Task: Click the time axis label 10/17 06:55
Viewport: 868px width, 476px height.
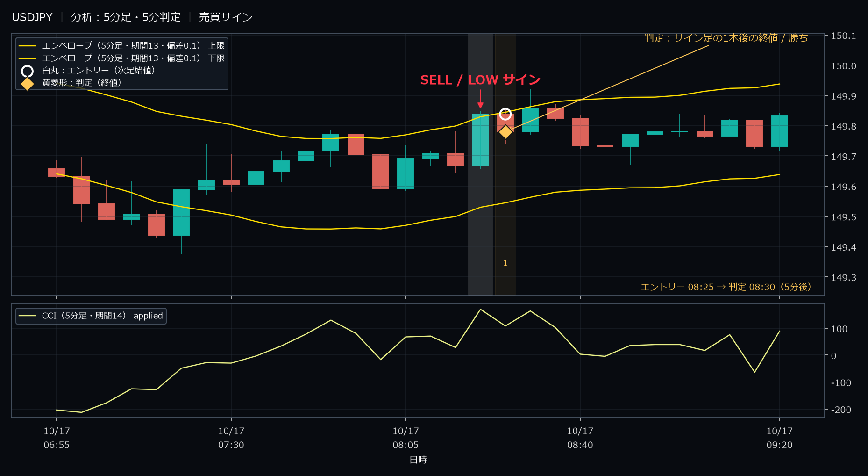Action: (x=57, y=438)
